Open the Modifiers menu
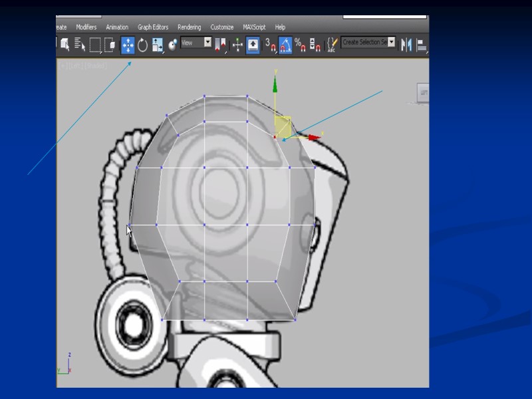The width and height of the screenshot is (532, 399). [86, 27]
